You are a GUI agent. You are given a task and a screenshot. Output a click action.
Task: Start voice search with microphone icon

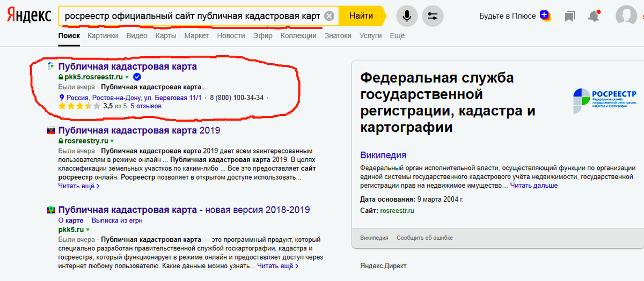[407, 16]
